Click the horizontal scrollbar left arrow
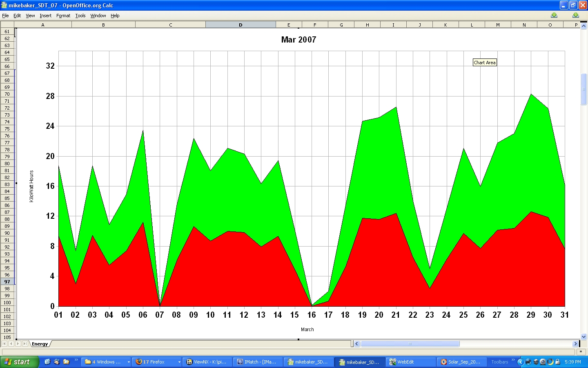Screen dimensions: 588x368 pyautogui.click(x=356, y=344)
